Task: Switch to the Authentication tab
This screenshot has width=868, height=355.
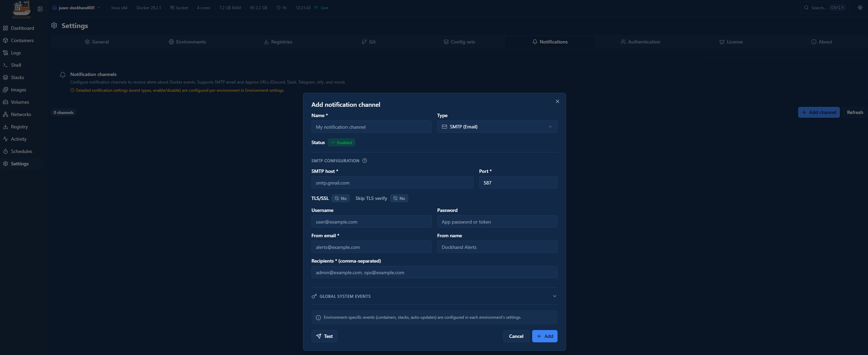Action: 640,42
